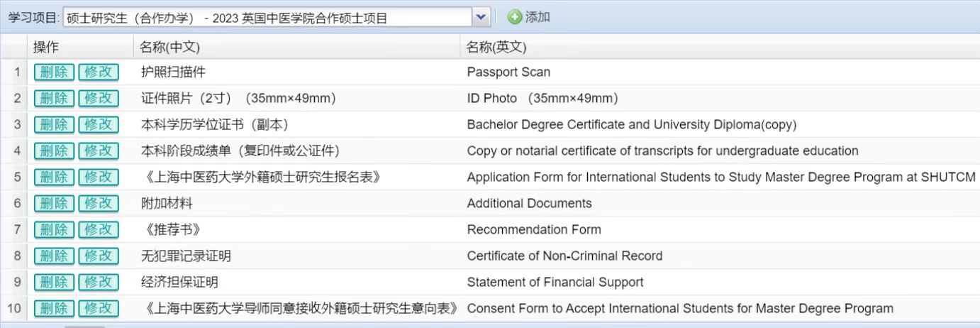The height and width of the screenshot is (328, 980).
Task: Select 《上海中医药大学外籍硕士研究生报名表》 cell
Action: coord(296,177)
